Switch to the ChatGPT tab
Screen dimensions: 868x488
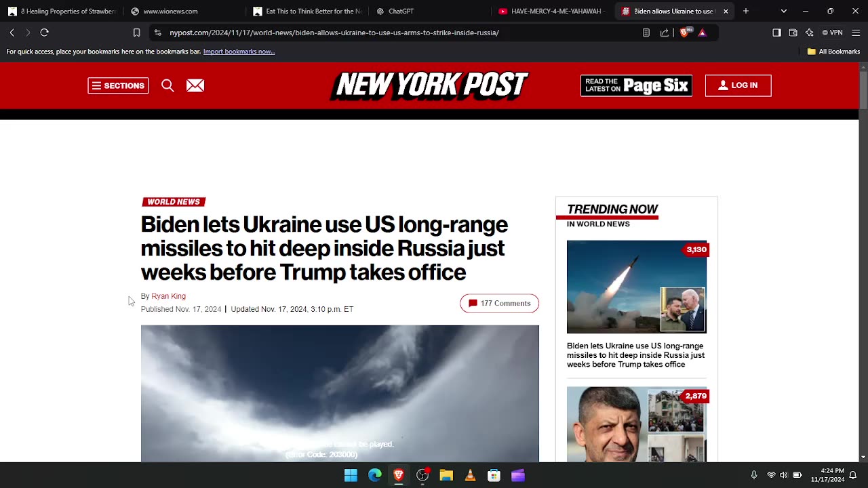click(x=430, y=12)
